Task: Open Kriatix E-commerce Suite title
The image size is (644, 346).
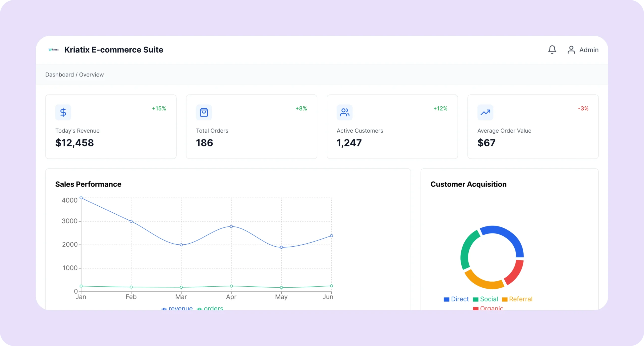Action: [x=114, y=50]
